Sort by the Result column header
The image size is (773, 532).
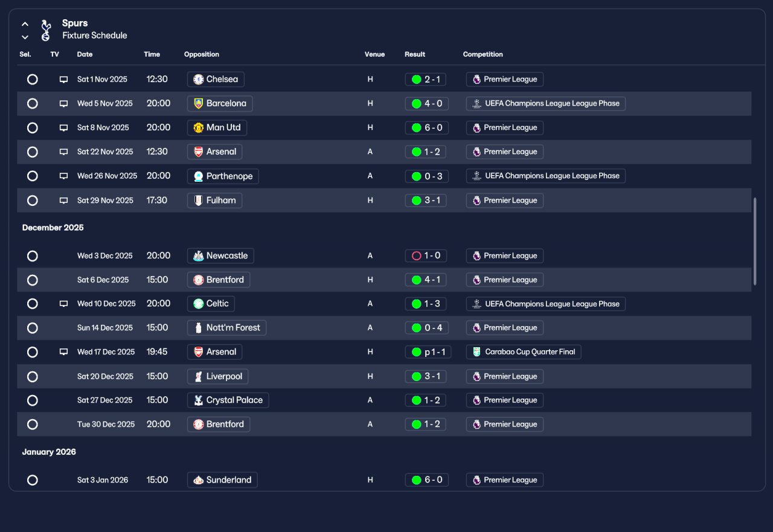415,54
